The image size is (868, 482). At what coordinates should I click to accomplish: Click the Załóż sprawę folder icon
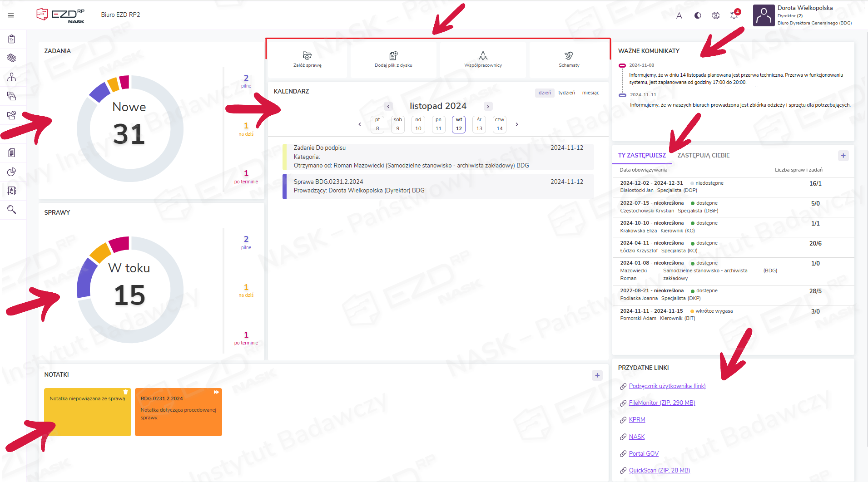click(x=307, y=56)
